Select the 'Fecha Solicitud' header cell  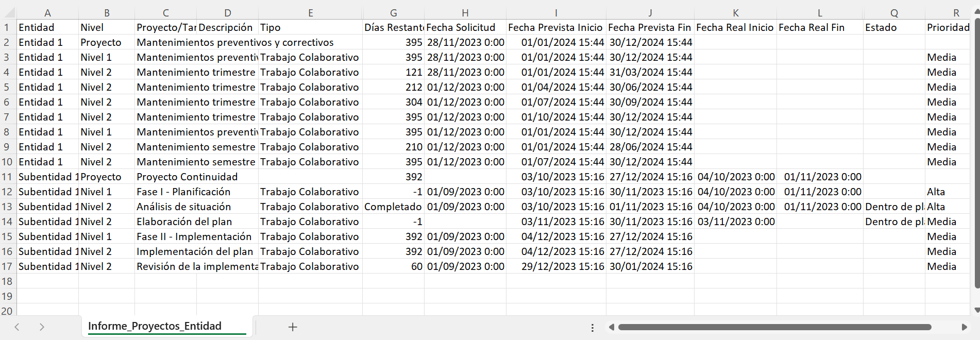tap(465, 27)
